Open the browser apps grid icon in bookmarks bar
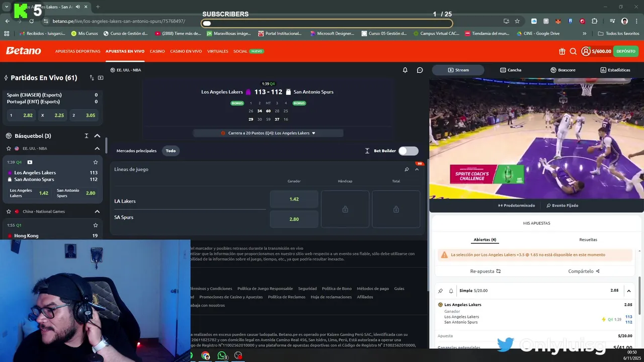The image size is (644, 362). pyautogui.click(x=7, y=33)
